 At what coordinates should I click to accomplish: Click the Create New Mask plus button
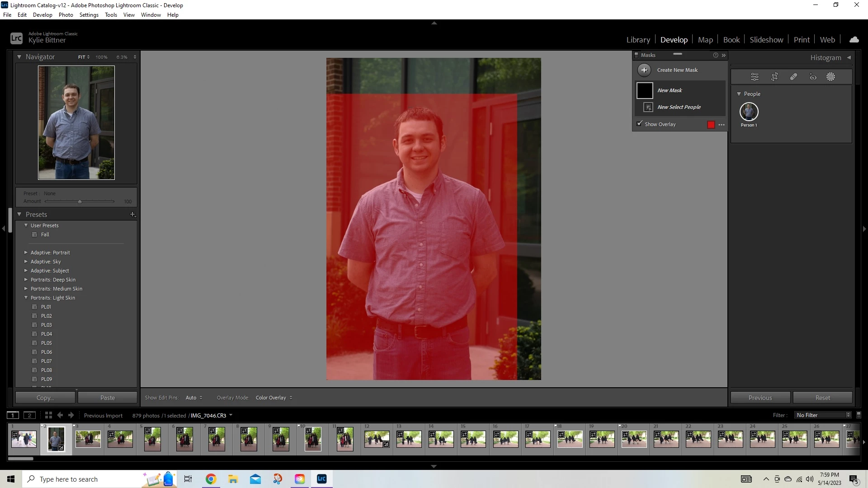click(644, 70)
